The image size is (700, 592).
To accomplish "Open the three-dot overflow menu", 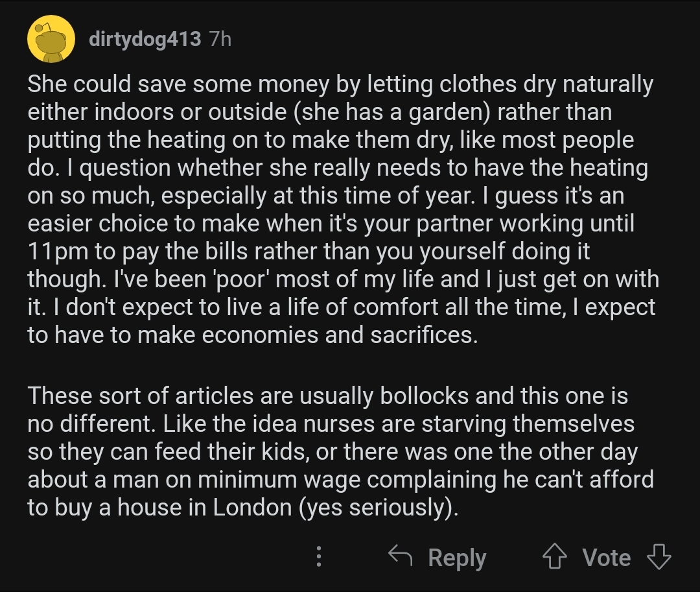I will coord(319,556).
